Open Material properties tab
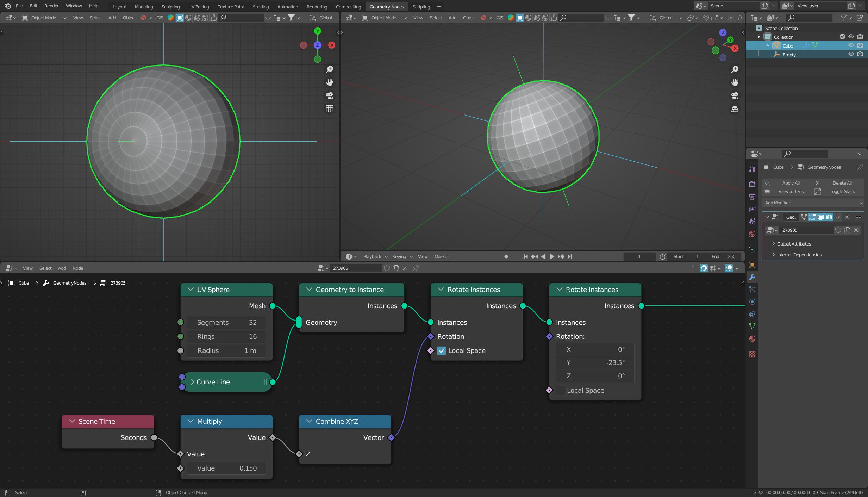The height and width of the screenshot is (497, 868). [752, 339]
